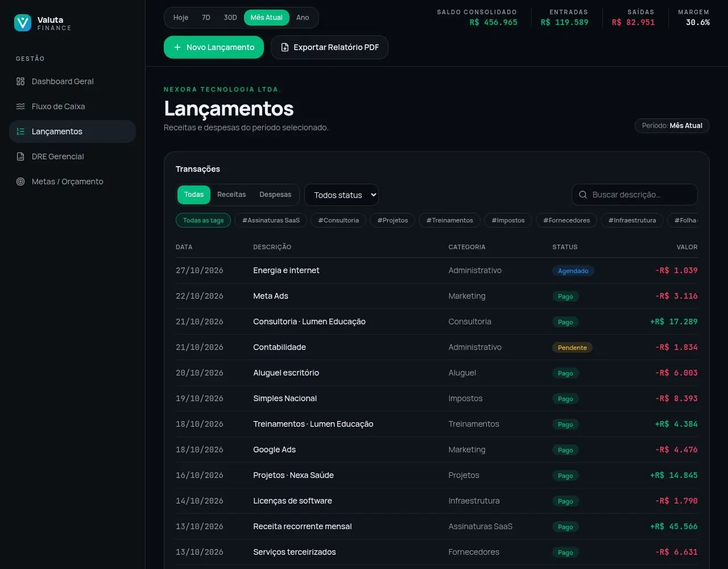Create a Novo Lançamento
This screenshot has width=728, height=569.
click(214, 47)
